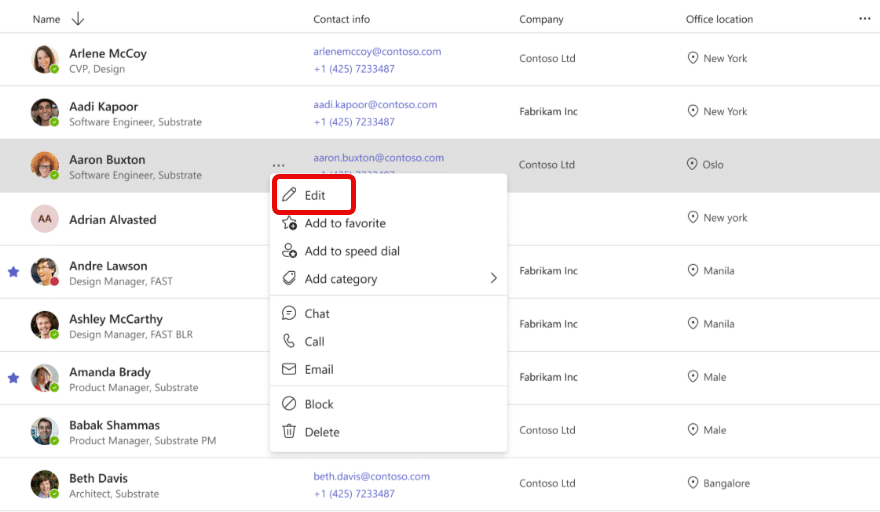This screenshot has height=512, width=880.
Task: Call Aadi Kapoor's phone number link
Action: 354,122
